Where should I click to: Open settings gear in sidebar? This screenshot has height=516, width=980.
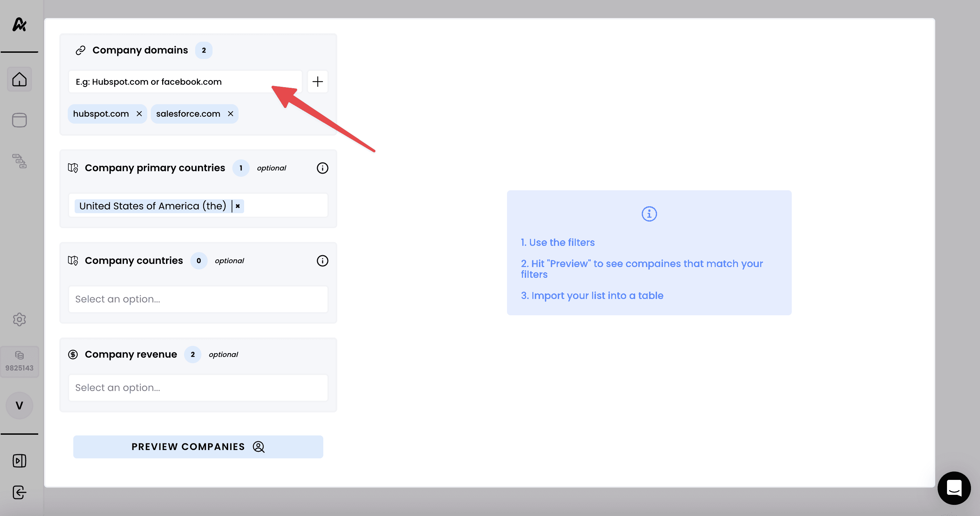[x=19, y=319]
